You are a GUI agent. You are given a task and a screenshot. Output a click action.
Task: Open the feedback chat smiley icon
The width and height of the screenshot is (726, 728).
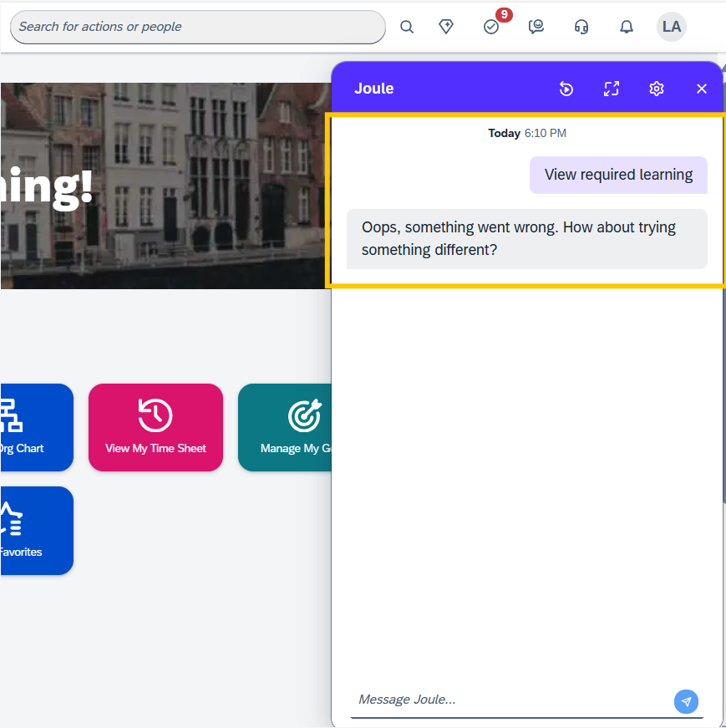536,27
